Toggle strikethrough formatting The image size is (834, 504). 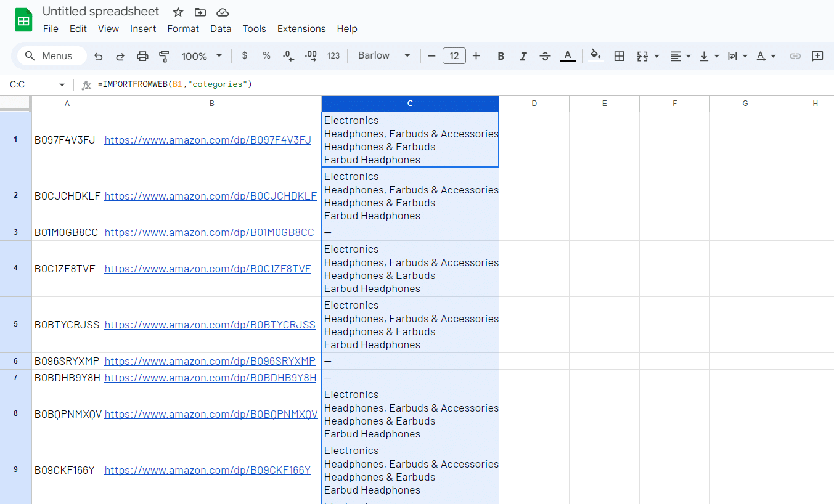click(545, 56)
